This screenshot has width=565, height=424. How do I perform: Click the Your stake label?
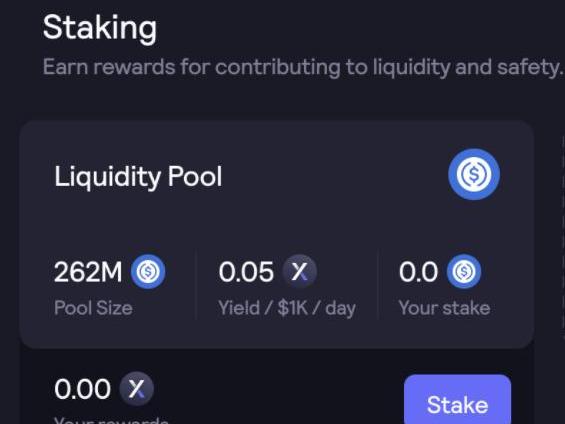(x=445, y=308)
